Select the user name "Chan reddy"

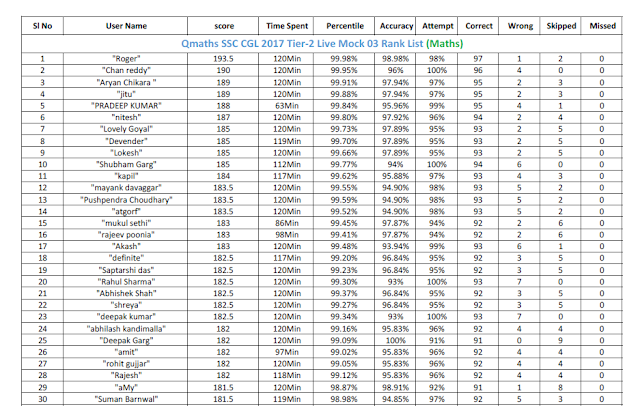point(126,70)
